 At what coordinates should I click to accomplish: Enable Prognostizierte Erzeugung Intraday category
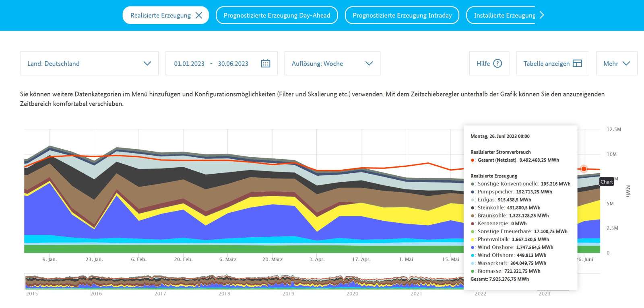point(402,15)
